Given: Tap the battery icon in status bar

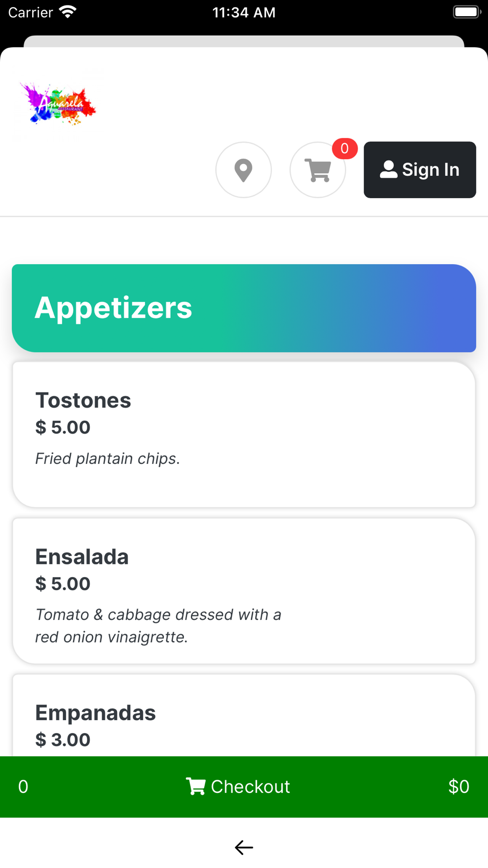Looking at the screenshot, I should 467,12.
